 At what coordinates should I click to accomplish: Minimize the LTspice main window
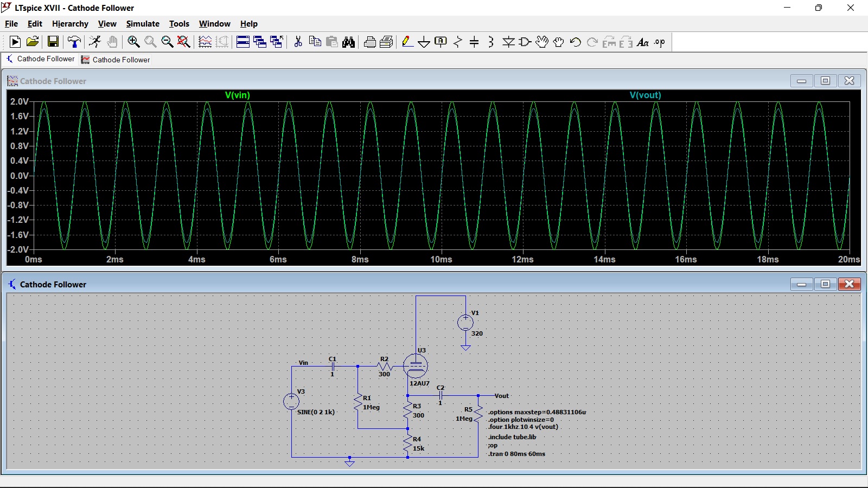(x=787, y=8)
